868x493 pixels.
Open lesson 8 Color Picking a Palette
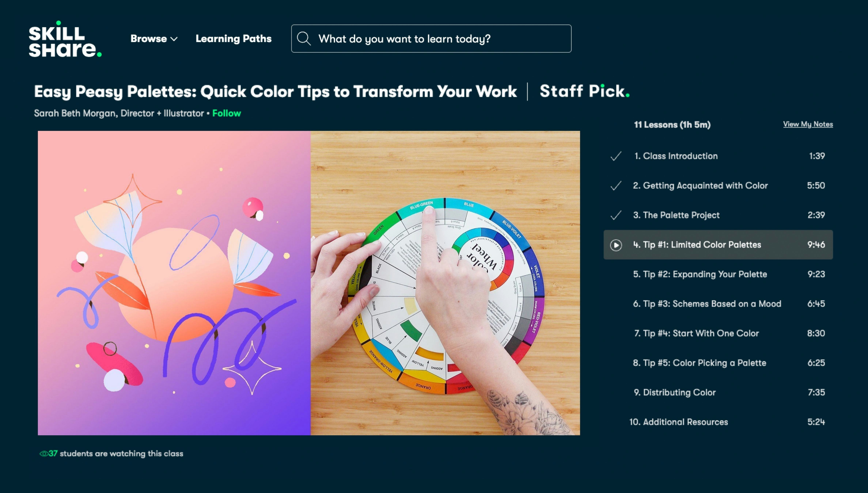click(718, 363)
